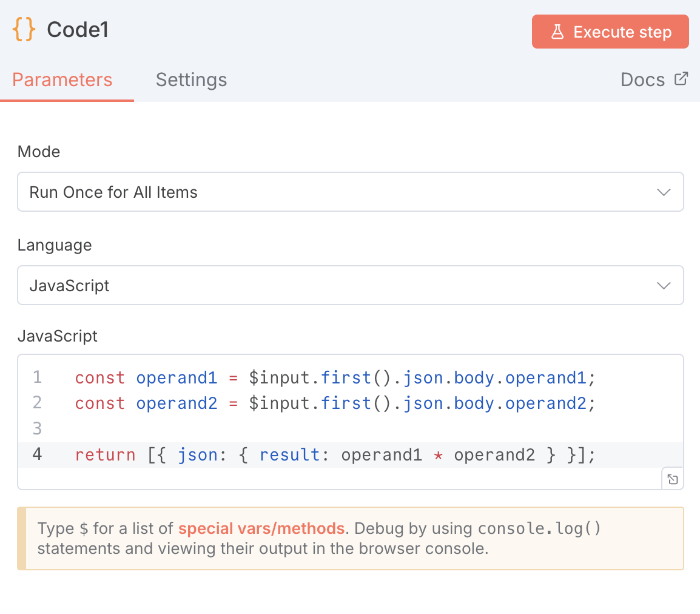Click the external link icon beside Docs

pos(681,79)
